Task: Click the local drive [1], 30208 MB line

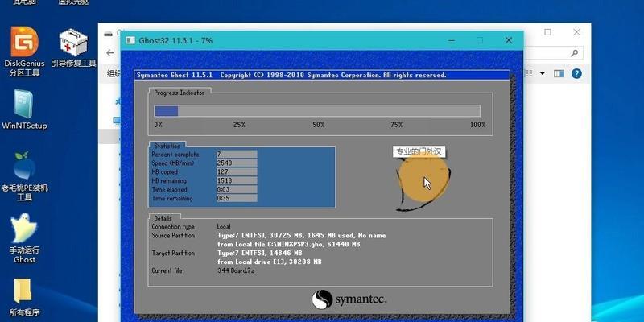Action: click(270, 262)
